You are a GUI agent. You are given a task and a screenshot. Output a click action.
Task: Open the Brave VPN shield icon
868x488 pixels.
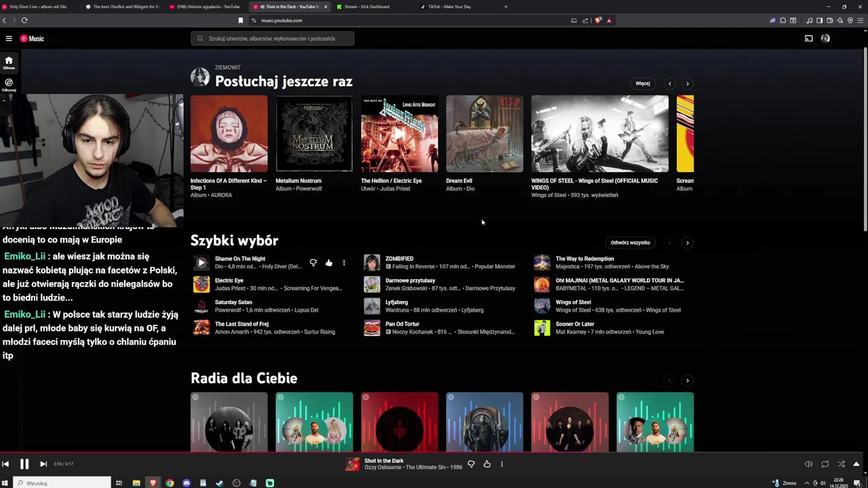[x=850, y=20]
